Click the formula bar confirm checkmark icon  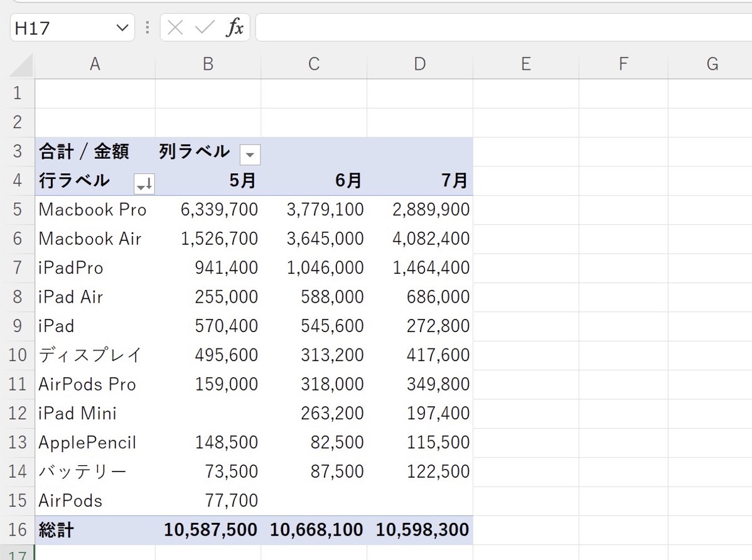click(205, 28)
